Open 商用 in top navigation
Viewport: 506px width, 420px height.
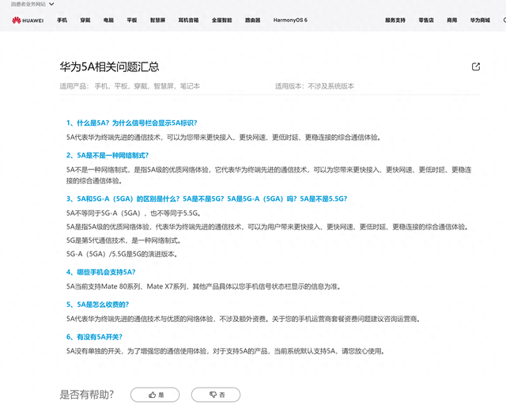pos(451,20)
